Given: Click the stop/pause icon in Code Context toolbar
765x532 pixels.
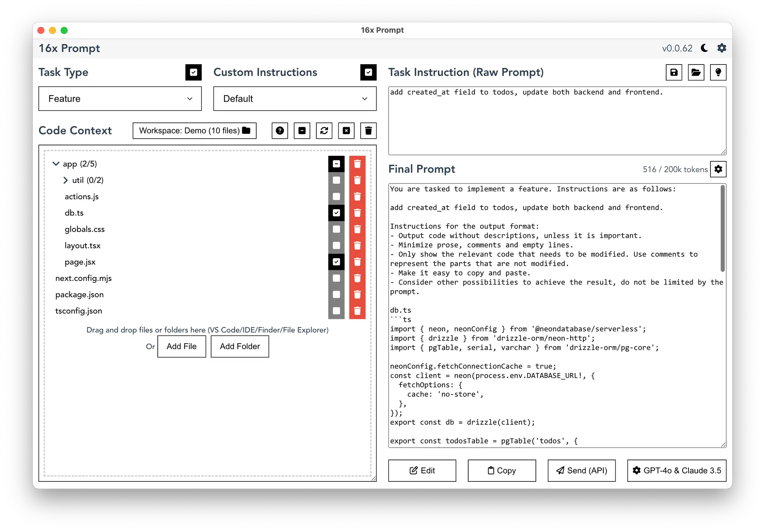Looking at the screenshot, I should click(302, 130).
